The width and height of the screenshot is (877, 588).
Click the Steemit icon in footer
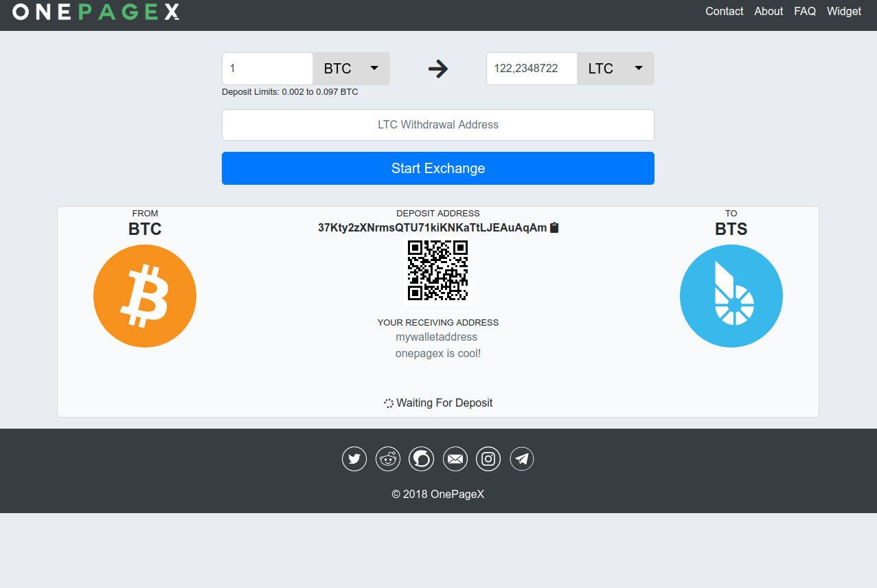[422, 459]
